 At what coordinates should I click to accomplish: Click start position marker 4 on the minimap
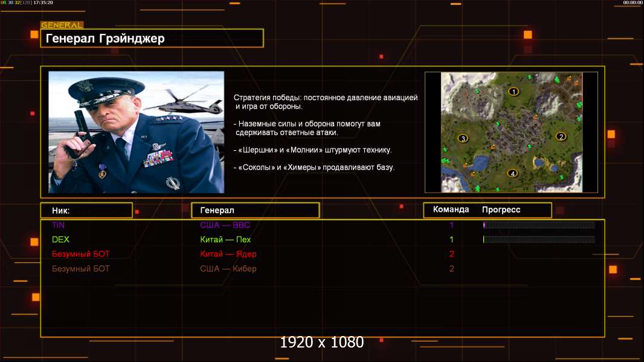512,173
